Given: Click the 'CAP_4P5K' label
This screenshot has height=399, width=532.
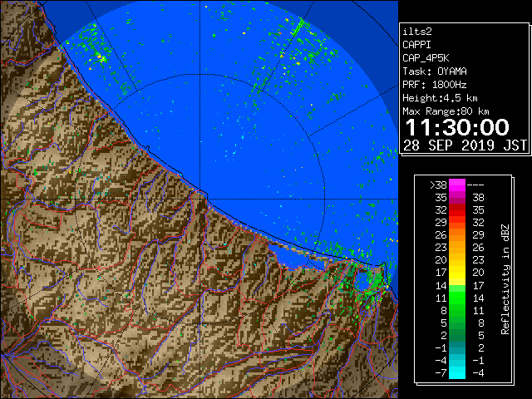Looking at the screenshot, I should [426, 58].
